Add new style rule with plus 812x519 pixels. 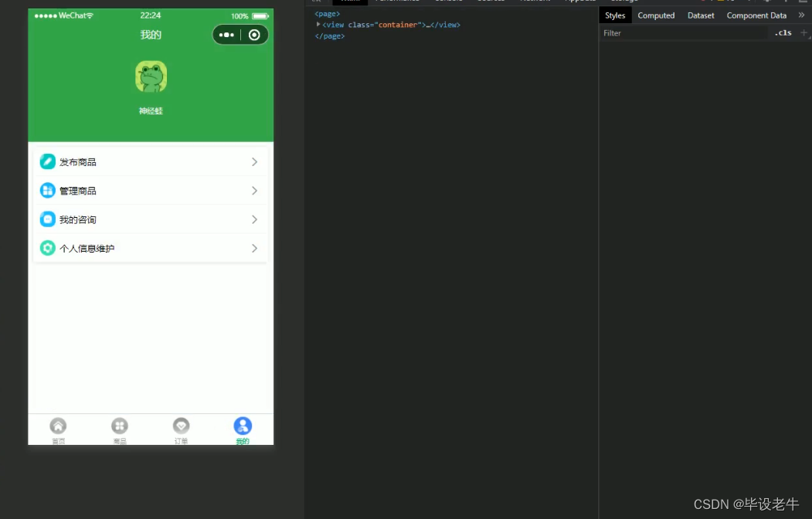[804, 32]
